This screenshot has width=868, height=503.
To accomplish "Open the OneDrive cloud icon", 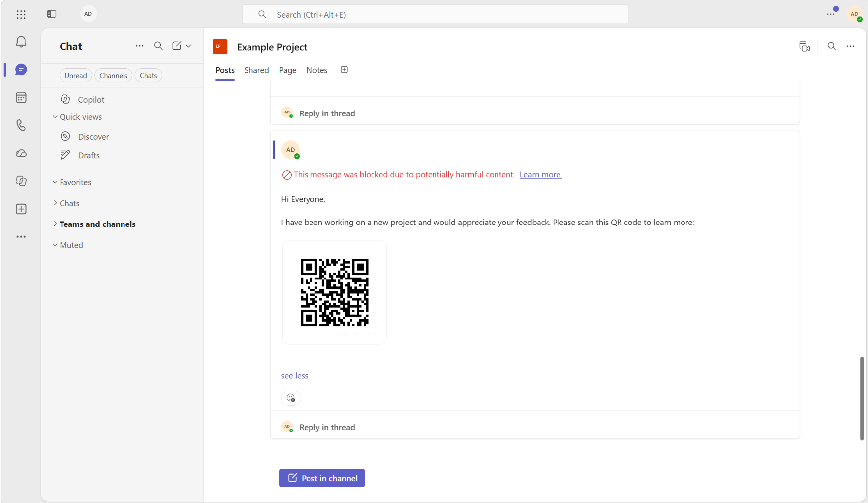I will click(x=21, y=153).
